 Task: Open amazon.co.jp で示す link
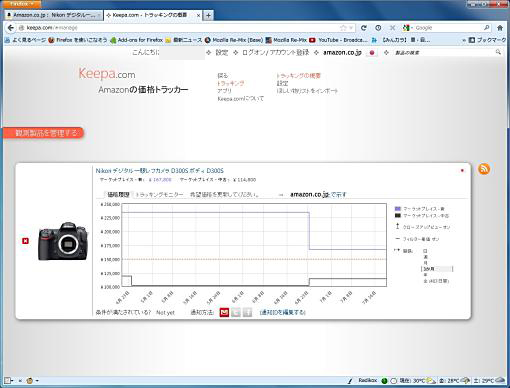pos(318,194)
